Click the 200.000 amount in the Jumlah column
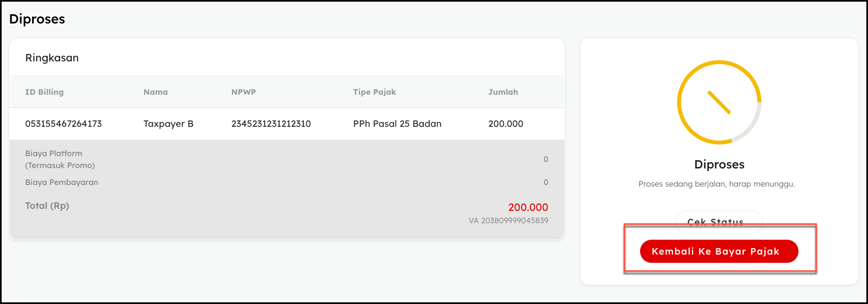Screen dimensions: 868x304 click(505, 124)
